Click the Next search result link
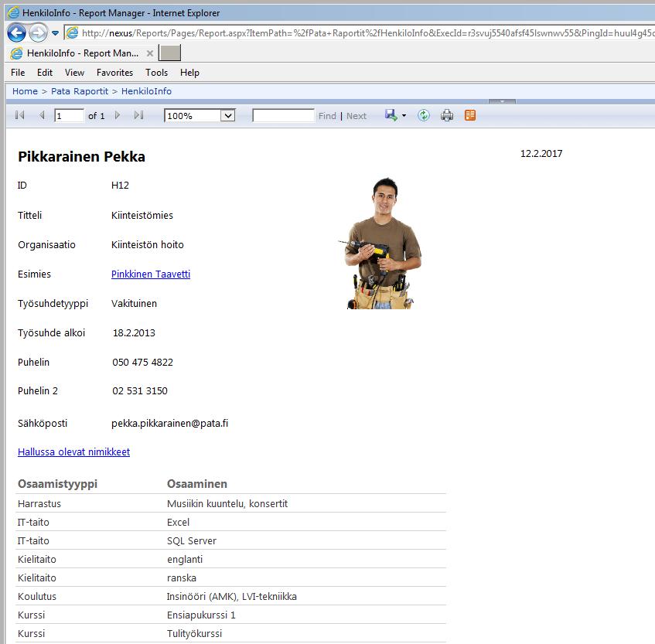Screen dimensions: 655x644 356,116
